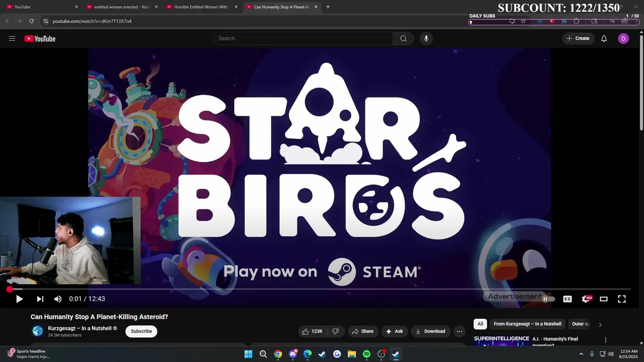
Task: Go to the YouTube home logo
Action: (x=40, y=39)
